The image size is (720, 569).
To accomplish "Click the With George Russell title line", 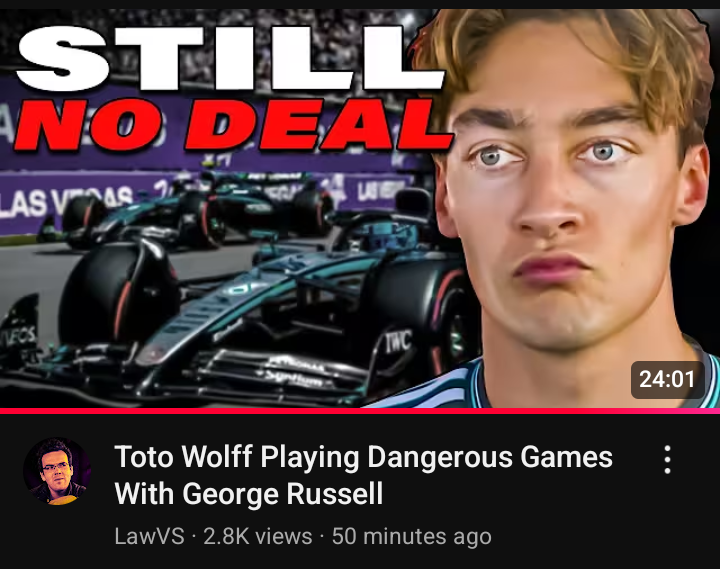I will [248, 494].
